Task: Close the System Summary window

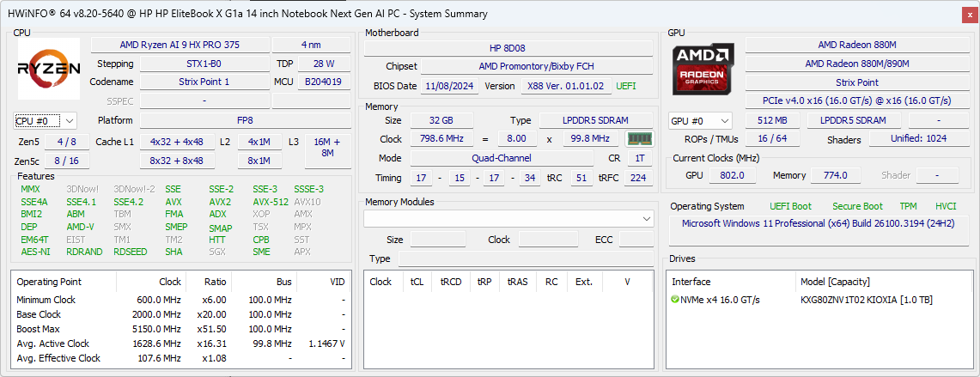Action: point(968,14)
